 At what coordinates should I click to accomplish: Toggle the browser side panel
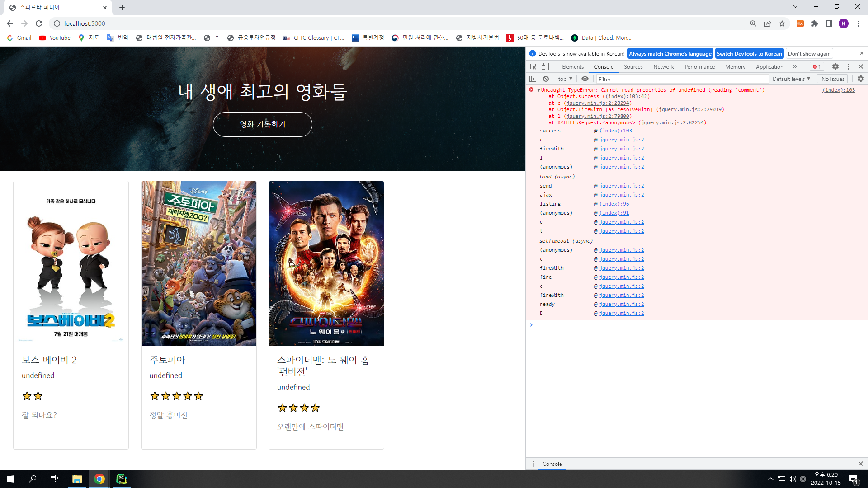[829, 23]
